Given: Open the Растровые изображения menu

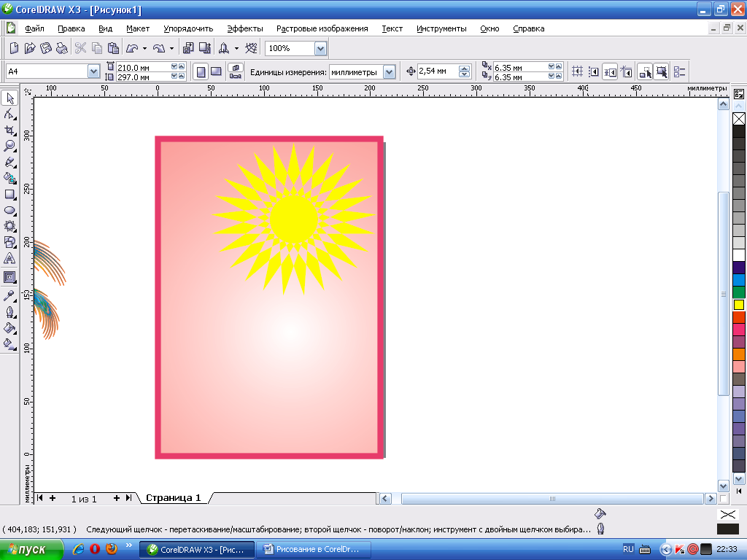Looking at the screenshot, I should 322,28.
